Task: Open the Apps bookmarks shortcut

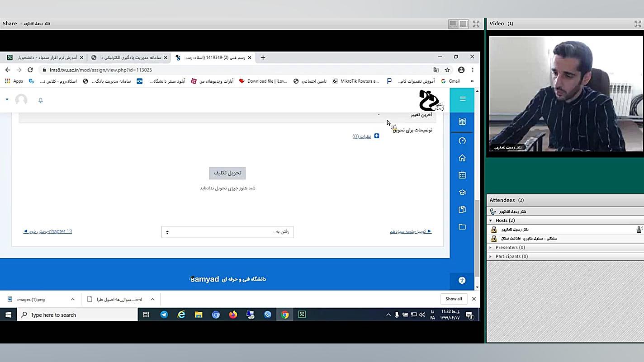Action: coord(14,81)
